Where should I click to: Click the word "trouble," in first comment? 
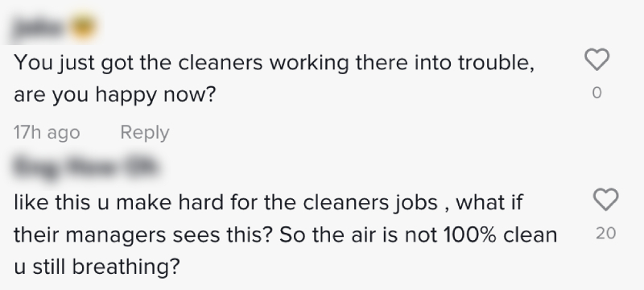point(496,63)
